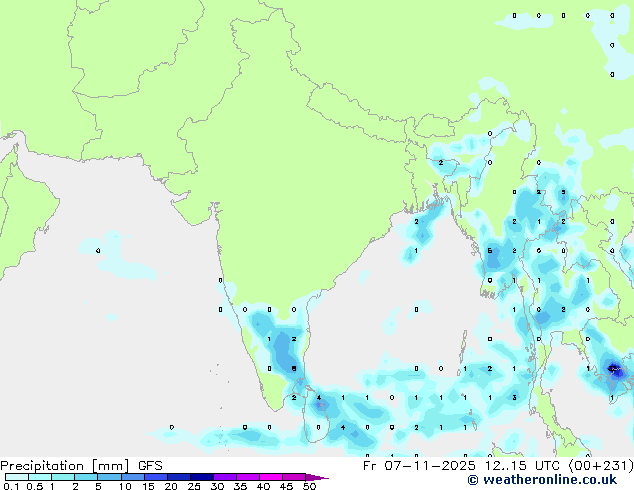Screen dimensions: 634x490
Task: Click the dark blue heavy precipitation core near Thailand
Action: coord(615,369)
